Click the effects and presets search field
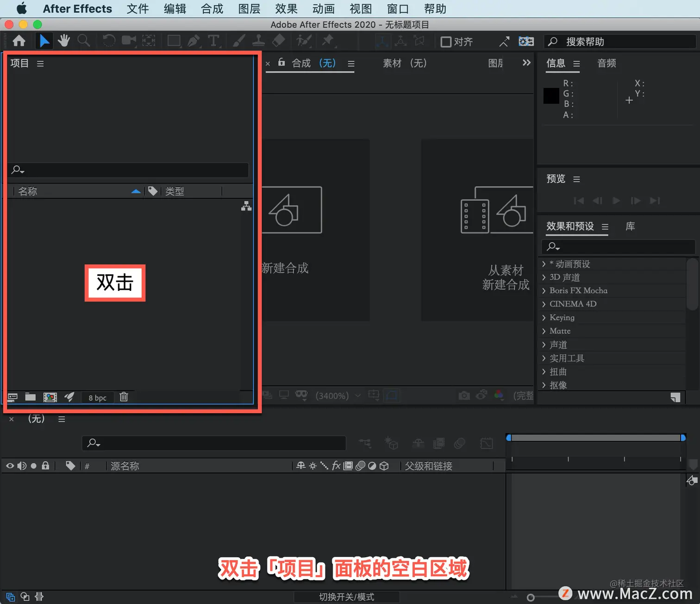The width and height of the screenshot is (700, 604). tap(618, 246)
